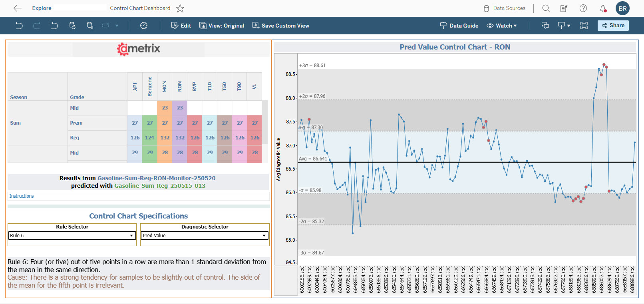Open the download options dropdown
The width and height of the screenshot is (644, 304).
point(564,26)
